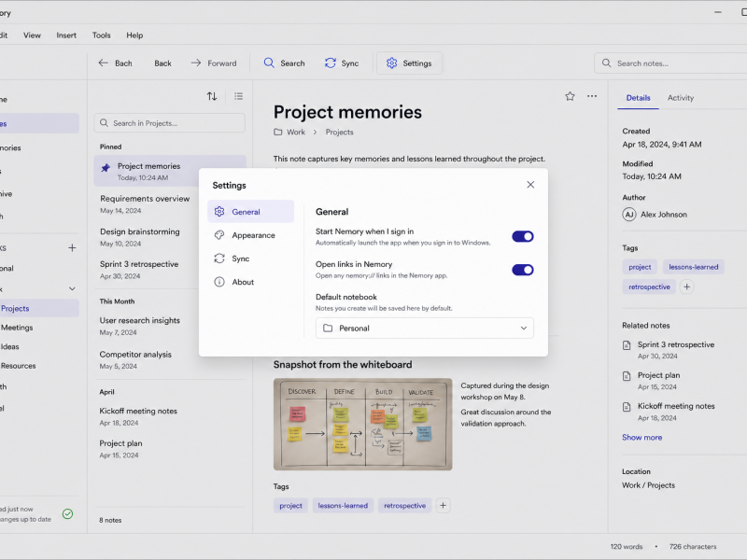747x560 pixels.
Task: Click retrospective tag below note
Action: 405,505
